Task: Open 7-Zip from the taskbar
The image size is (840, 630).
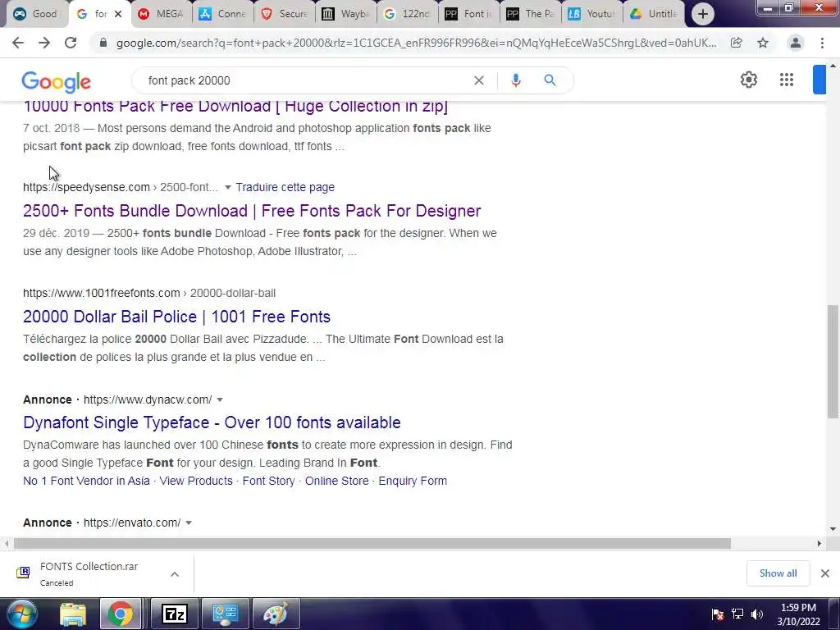Action: [174, 614]
